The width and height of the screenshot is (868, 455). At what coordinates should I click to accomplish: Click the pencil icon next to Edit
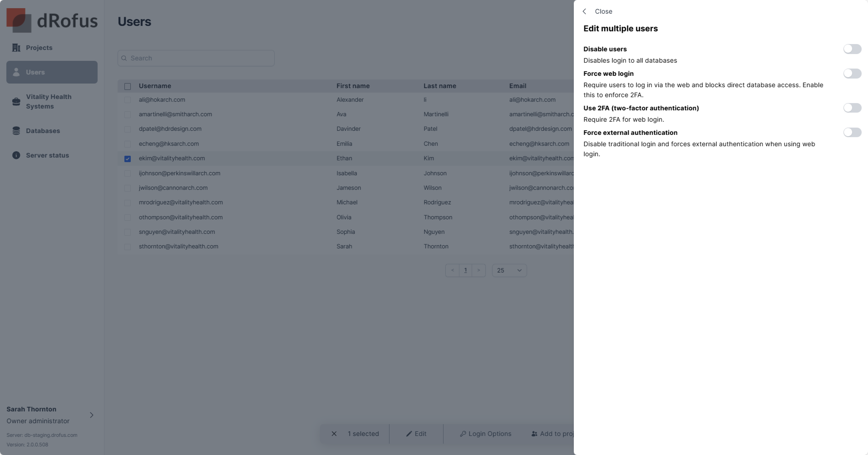click(x=409, y=434)
